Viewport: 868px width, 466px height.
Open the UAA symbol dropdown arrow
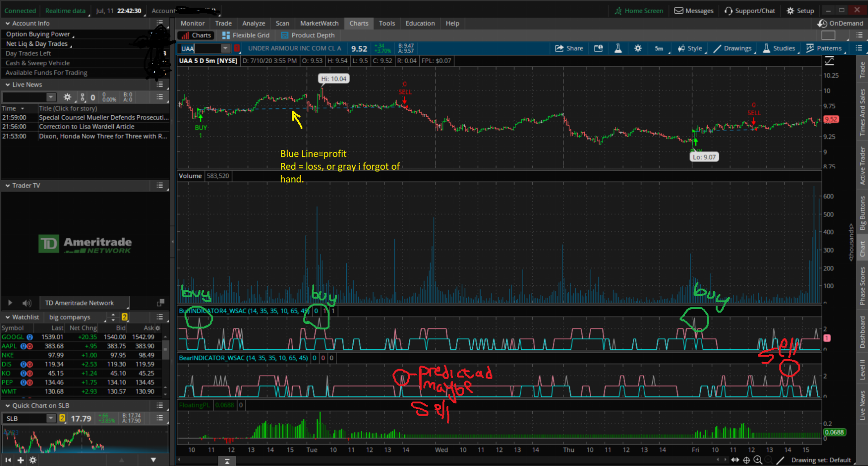(x=225, y=48)
